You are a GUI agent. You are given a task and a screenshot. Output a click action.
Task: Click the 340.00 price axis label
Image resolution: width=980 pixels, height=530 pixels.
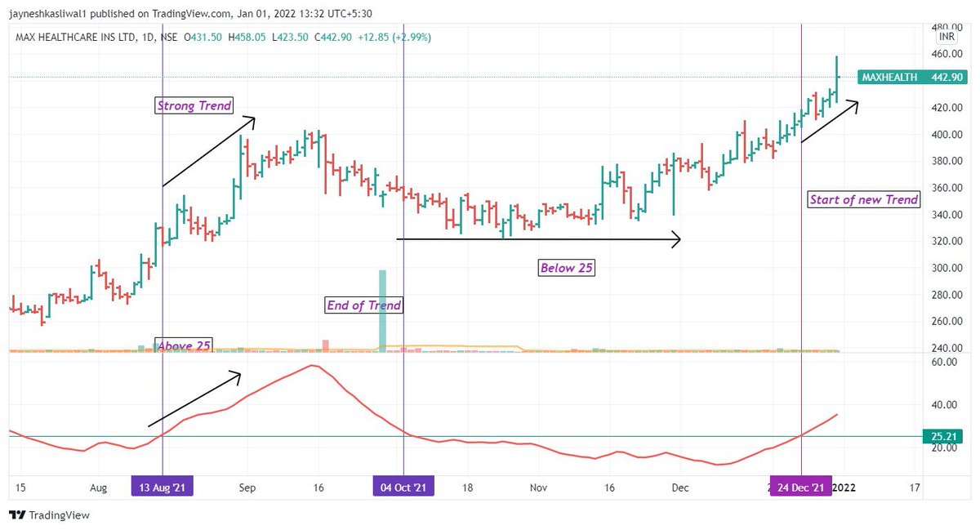(x=947, y=215)
